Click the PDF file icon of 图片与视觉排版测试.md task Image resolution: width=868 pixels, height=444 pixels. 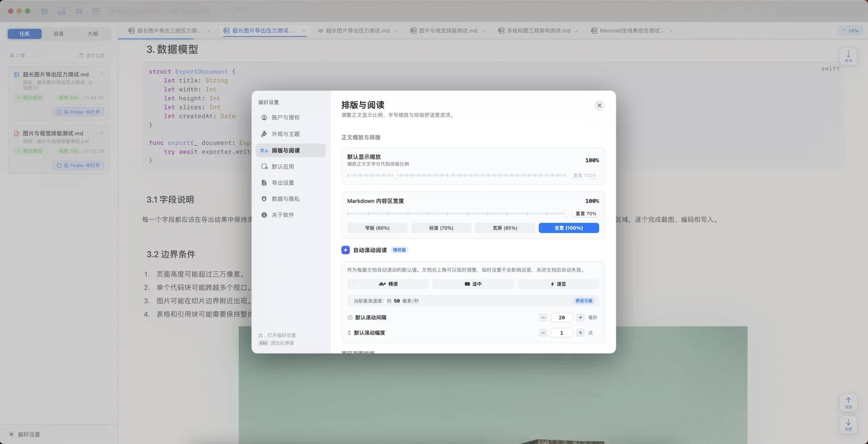(x=17, y=134)
